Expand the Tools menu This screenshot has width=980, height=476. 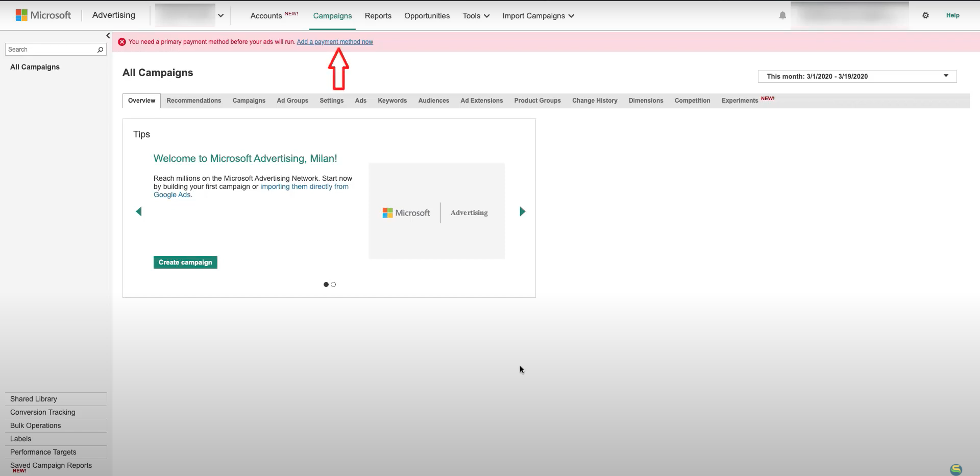[476, 16]
